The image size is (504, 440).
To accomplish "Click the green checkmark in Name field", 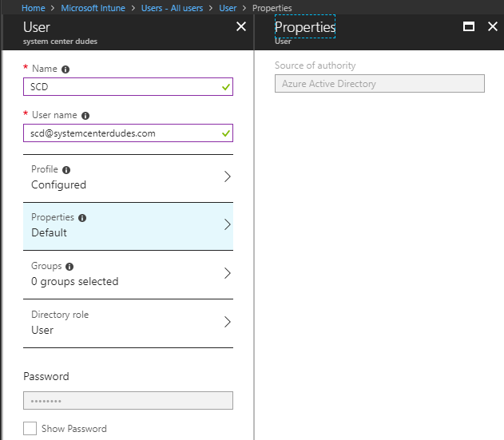I will pyautogui.click(x=226, y=87).
